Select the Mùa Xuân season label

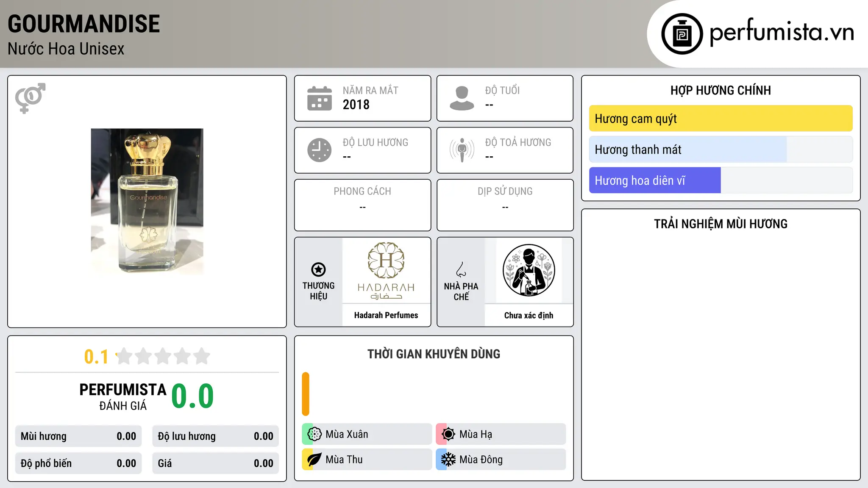pos(347,434)
